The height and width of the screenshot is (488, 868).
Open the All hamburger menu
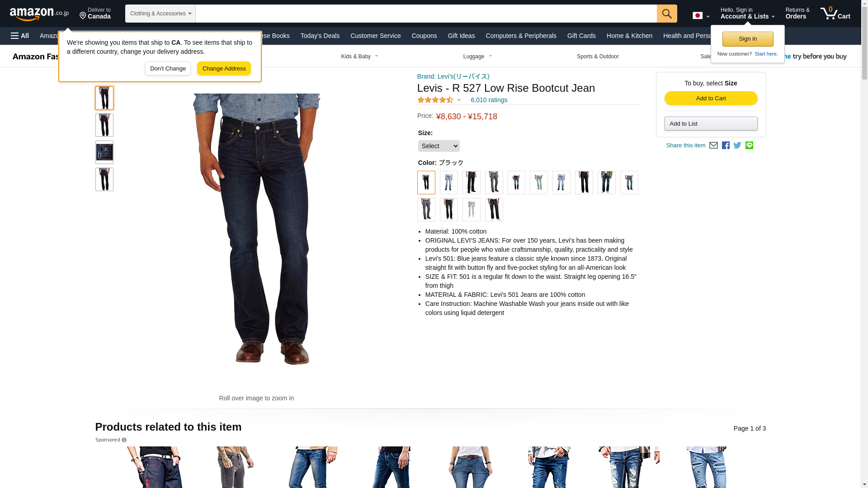tap(20, 36)
